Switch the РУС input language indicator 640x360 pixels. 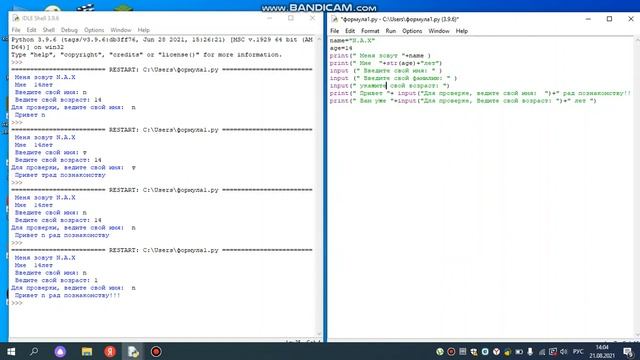click(x=578, y=351)
